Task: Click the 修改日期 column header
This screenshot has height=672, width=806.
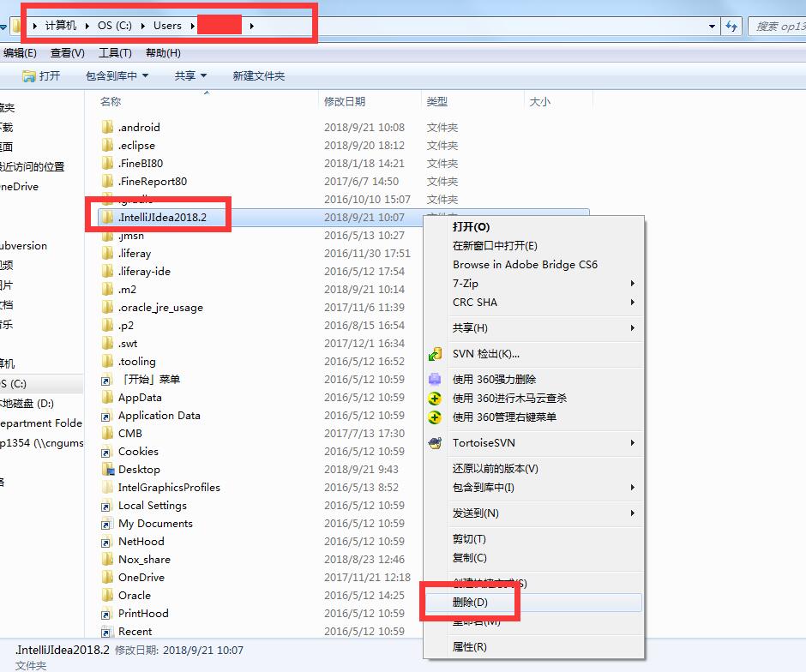Action: coord(345,102)
